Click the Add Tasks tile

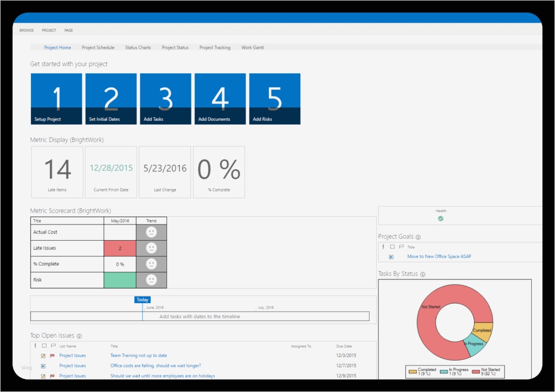[x=165, y=99]
